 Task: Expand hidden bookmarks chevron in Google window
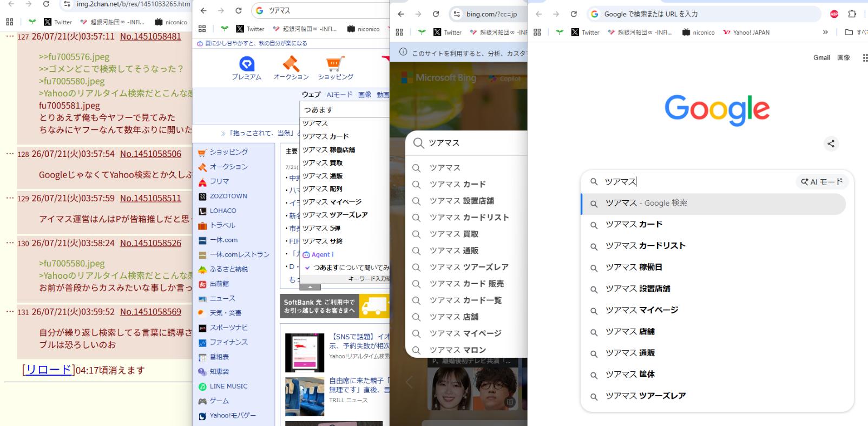[825, 32]
